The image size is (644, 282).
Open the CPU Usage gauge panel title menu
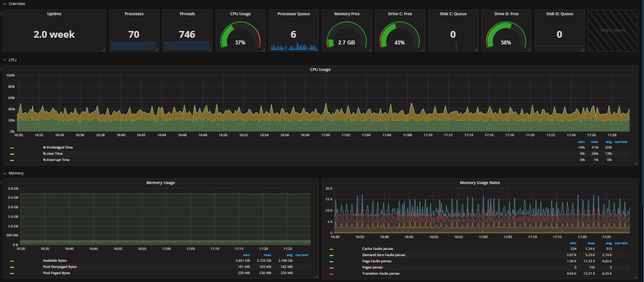pyautogui.click(x=240, y=14)
